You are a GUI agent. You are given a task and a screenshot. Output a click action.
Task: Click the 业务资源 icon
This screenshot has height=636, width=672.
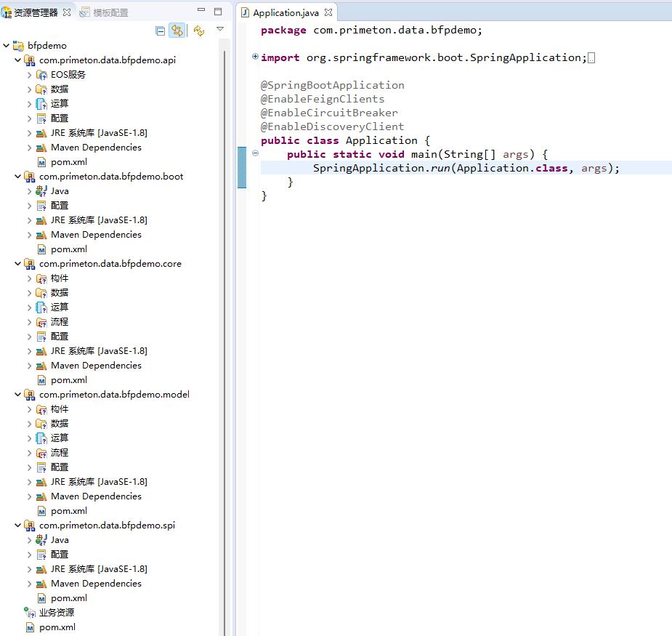(29, 613)
